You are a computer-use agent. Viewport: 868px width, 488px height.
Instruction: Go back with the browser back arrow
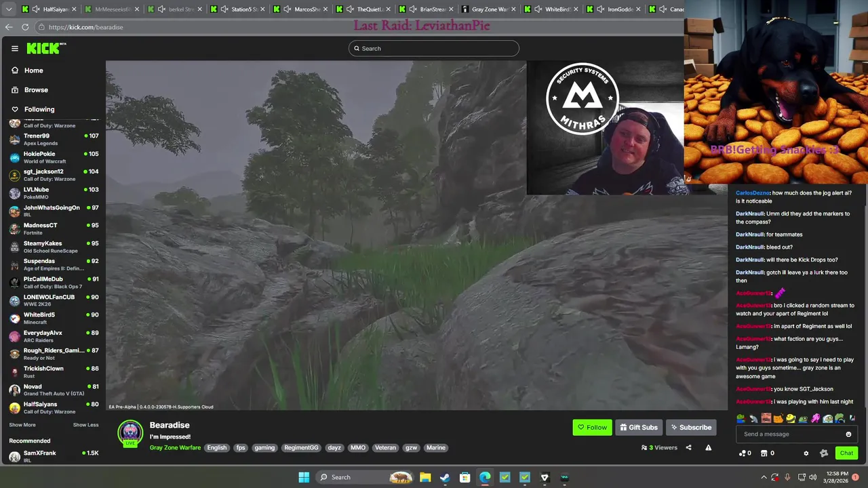point(9,27)
